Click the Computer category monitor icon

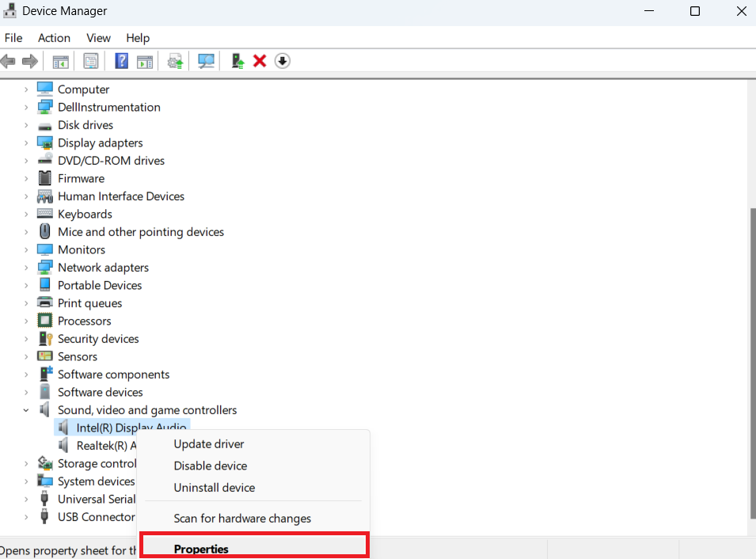pyautogui.click(x=45, y=89)
